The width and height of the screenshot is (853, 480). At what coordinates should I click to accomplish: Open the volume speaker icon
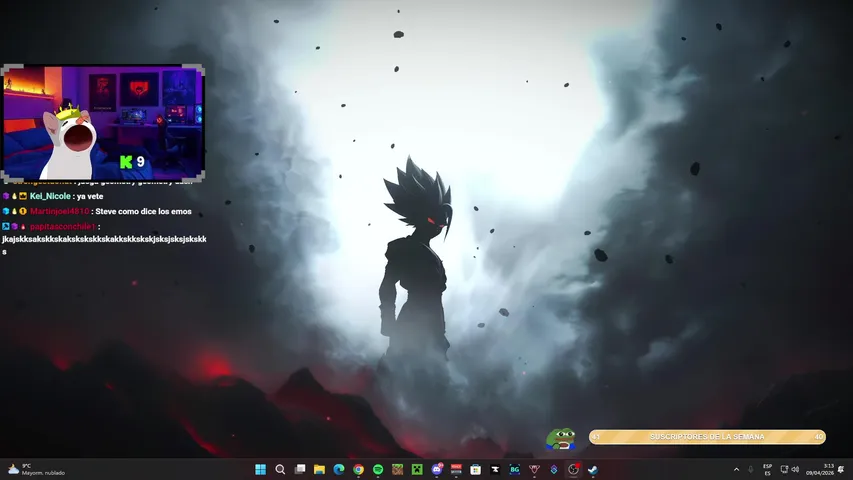795,469
